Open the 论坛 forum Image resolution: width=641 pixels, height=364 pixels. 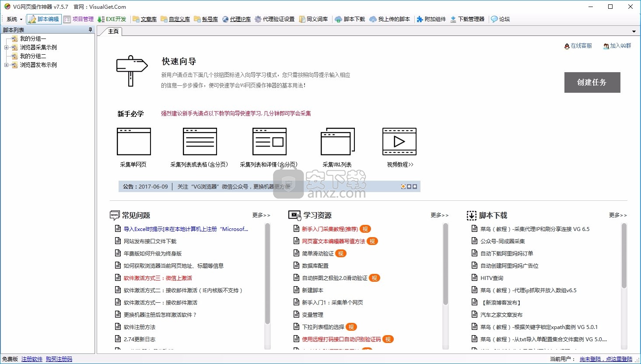[x=501, y=19]
